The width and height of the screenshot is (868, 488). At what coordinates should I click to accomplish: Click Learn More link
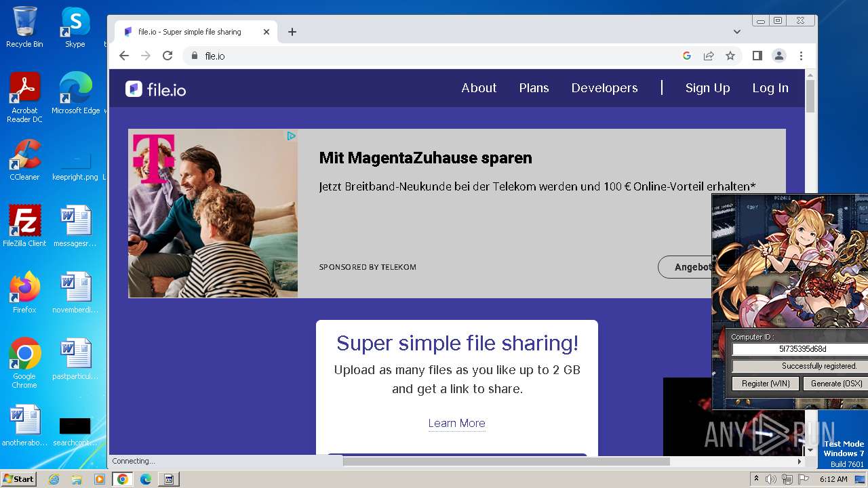[x=456, y=423]
